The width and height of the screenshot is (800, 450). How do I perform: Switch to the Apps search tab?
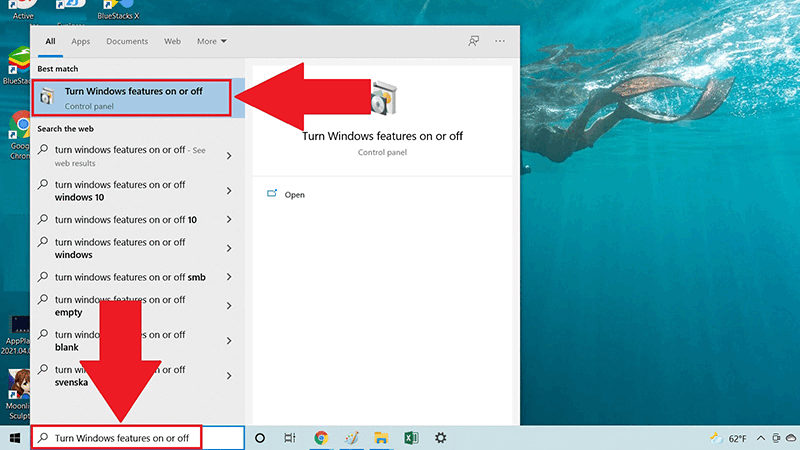(81, 41)
